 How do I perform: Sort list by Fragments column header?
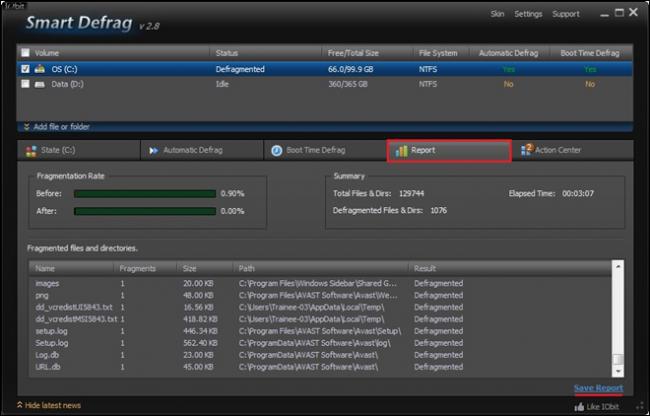(x=146, y=268)
